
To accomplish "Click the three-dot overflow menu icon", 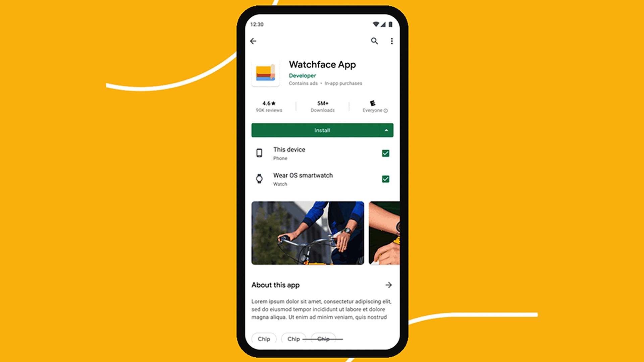I will pos(392,41).
